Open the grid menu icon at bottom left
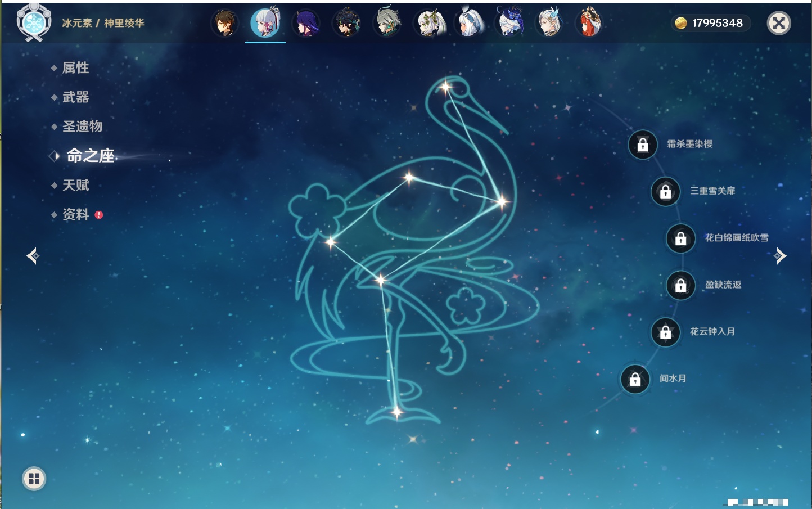This screenshot has width=812, height=509. click(34, 479)
